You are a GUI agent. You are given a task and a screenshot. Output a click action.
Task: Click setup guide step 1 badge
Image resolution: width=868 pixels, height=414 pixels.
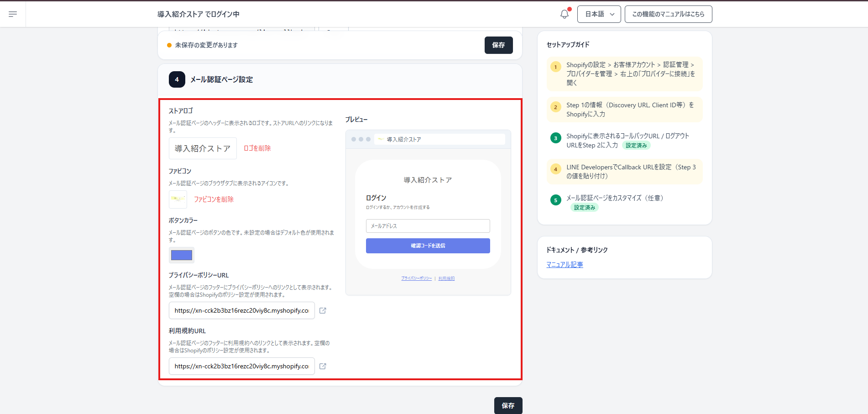[x=555, y=67]
